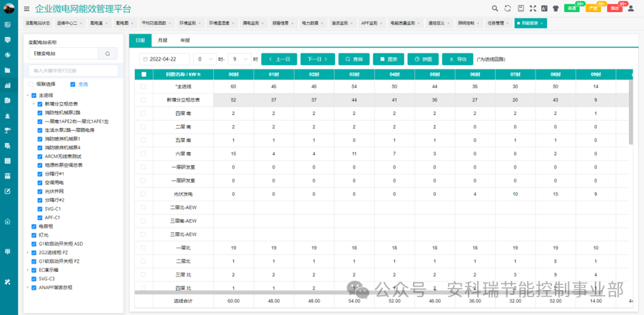The height and width of the screenshot is (315, 644).
Task: Click the 图表 chart button
Action: pos(388,59)
